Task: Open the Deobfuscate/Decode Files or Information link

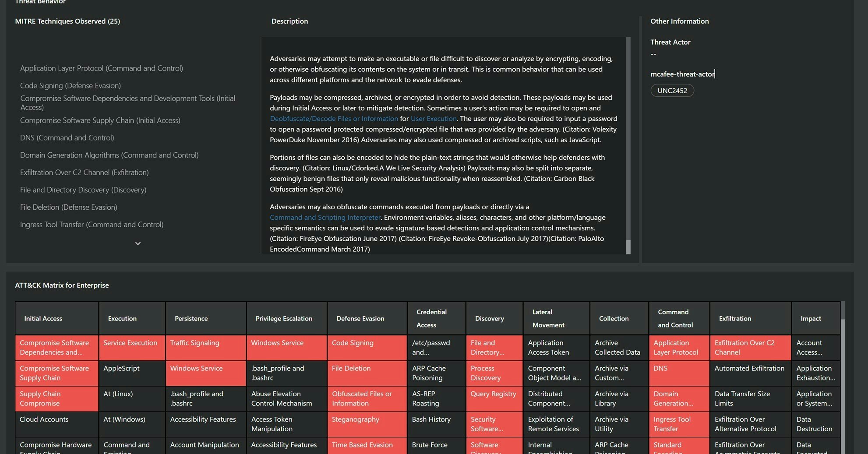Action: 334,119
